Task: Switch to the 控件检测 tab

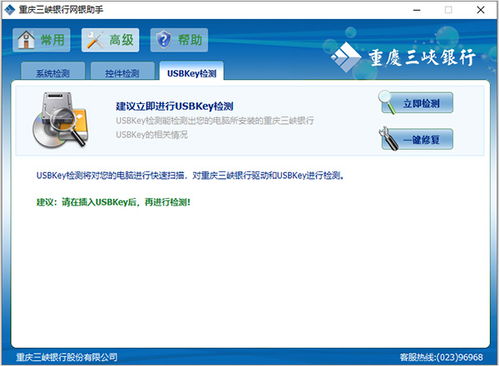Action: 122,71
